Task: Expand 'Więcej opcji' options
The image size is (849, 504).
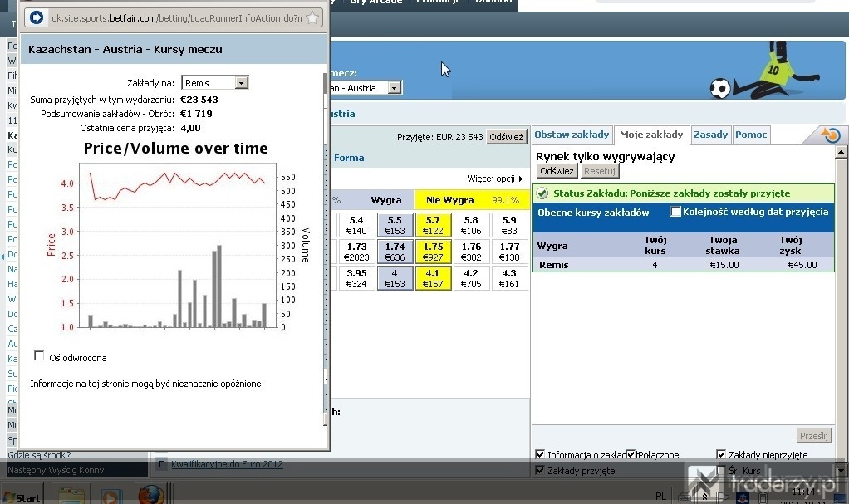Action: (x=495, y=179)
